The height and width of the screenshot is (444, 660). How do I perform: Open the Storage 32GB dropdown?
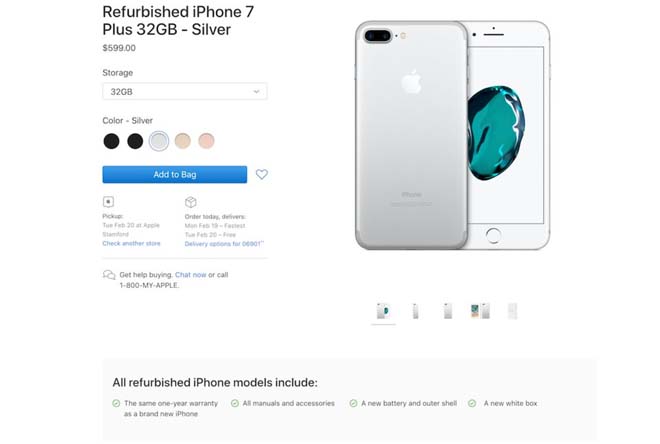tap(185, 91)
